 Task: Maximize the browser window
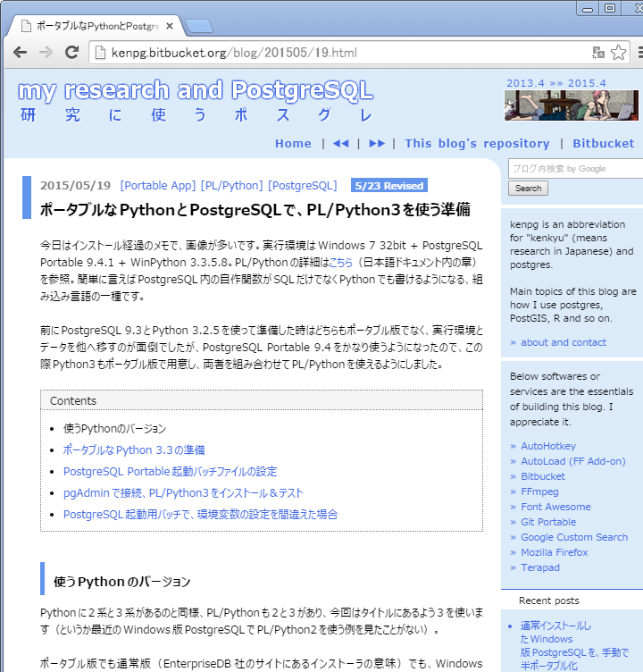tap(610, 8)
